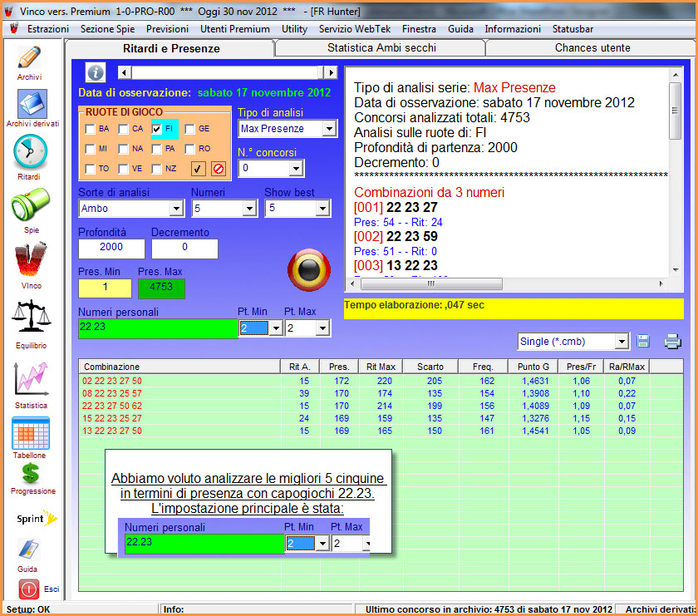Viewport: 698px width, 616px height.
Task: Click the Numeri personali 22.23 field
Action: click(x=158, y=328)
